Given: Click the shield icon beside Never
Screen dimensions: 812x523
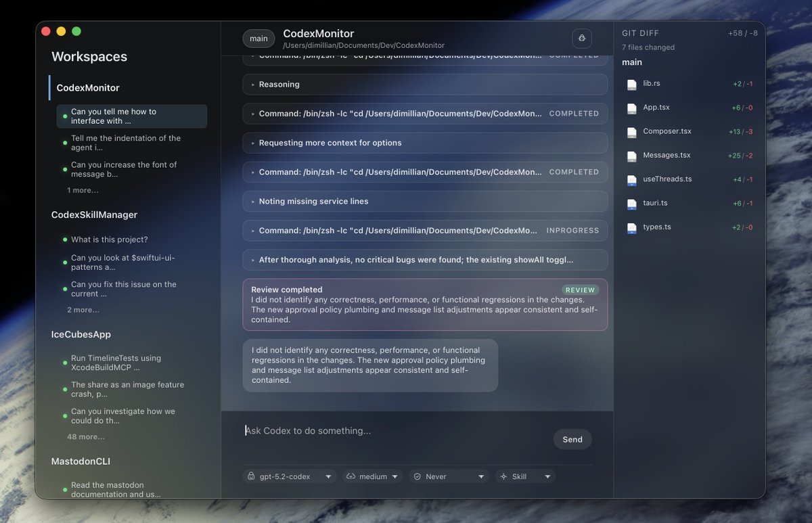Looking at the screenshot, I should 418,476.
